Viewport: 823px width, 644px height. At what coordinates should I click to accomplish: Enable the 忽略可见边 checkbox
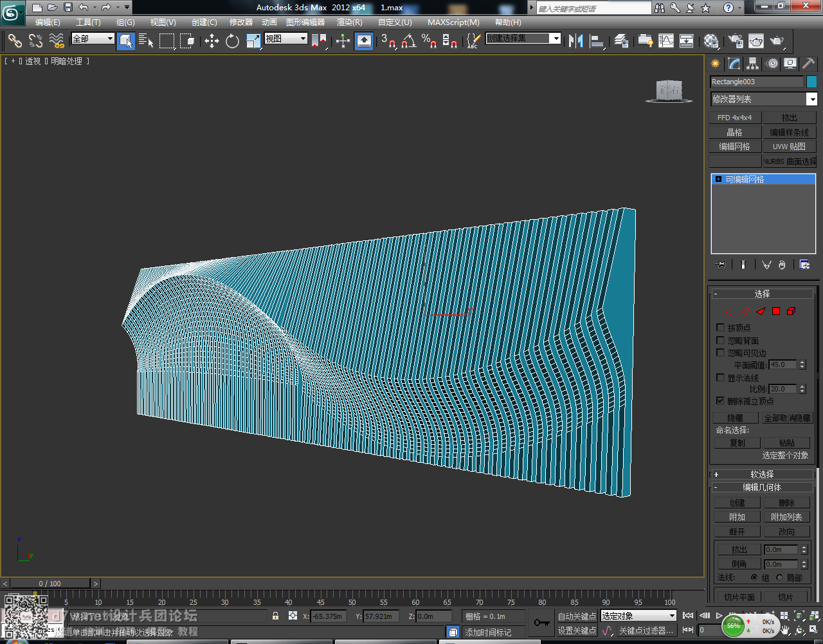[720, 352]
